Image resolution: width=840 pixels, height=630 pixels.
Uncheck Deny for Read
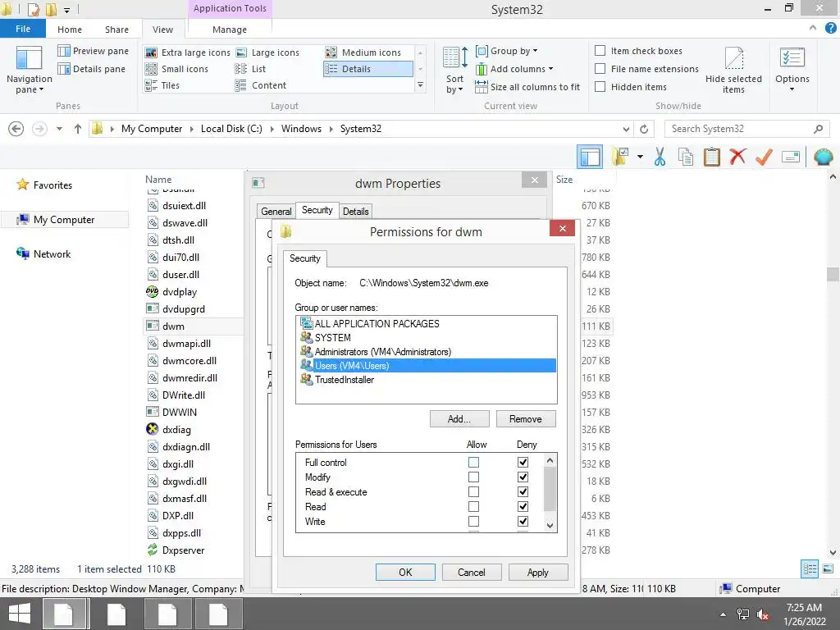point(523,506)
